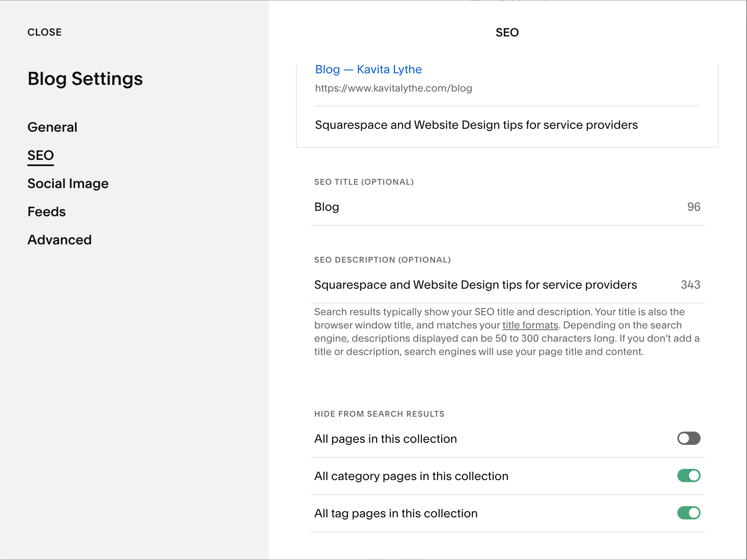The image size is (747, 560).
Task: Open the General settings tab
Action: pyautogui.click(x=52, y=127)
